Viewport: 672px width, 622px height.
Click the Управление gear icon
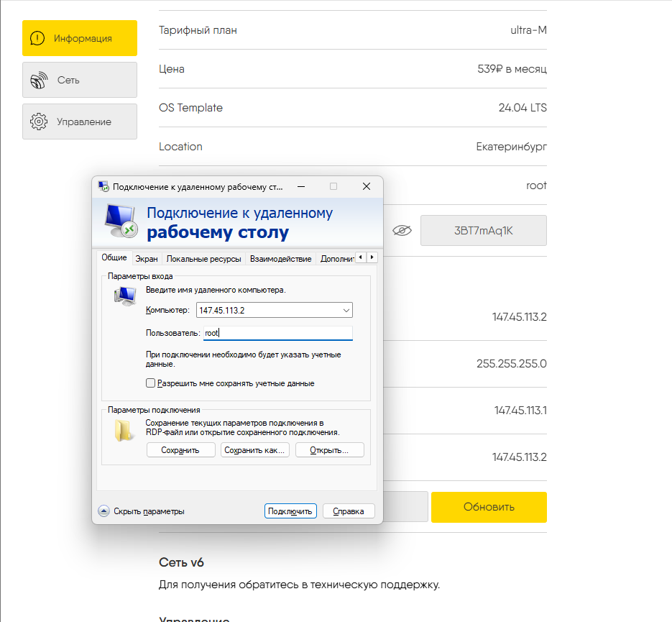click(x=39, y=122)
